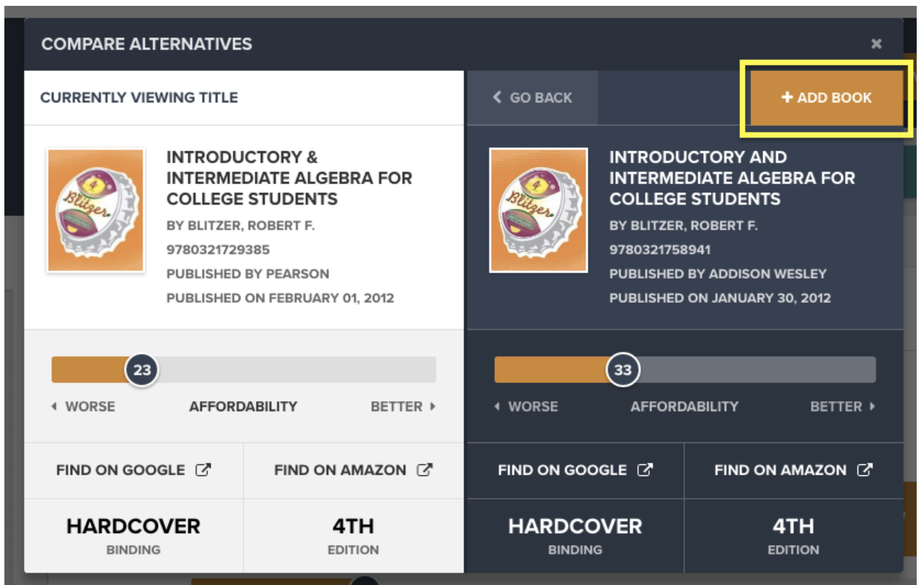Click the left chevron icon on Go Back
The height and width of the screenshot is (585, 924).
click(498, 97)
